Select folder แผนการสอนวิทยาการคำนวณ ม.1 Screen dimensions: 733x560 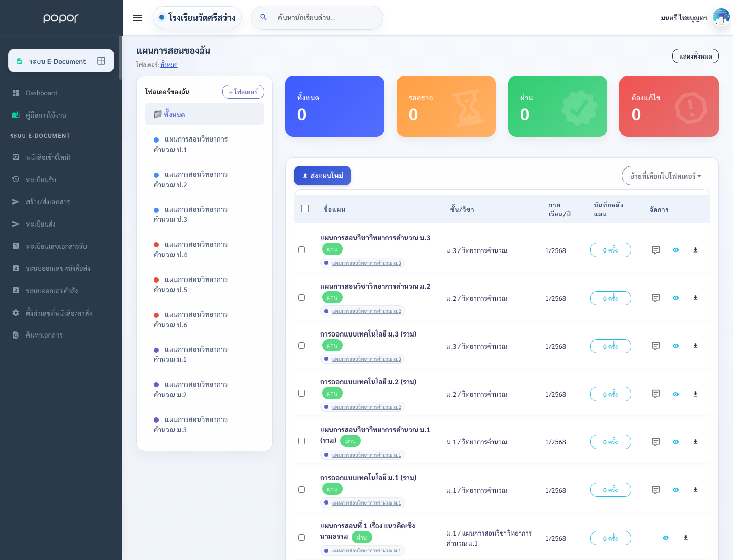click(x=205, y=354)
